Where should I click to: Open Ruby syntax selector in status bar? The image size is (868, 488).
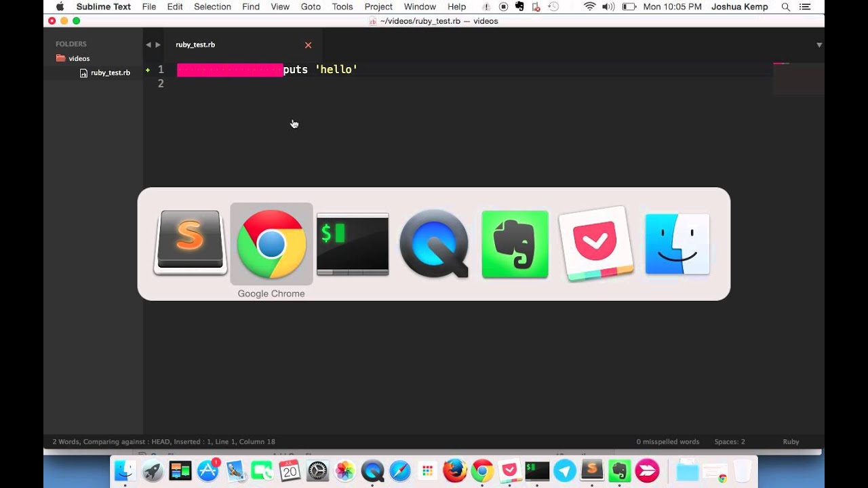pyautogui.click(x=791, y=442)
